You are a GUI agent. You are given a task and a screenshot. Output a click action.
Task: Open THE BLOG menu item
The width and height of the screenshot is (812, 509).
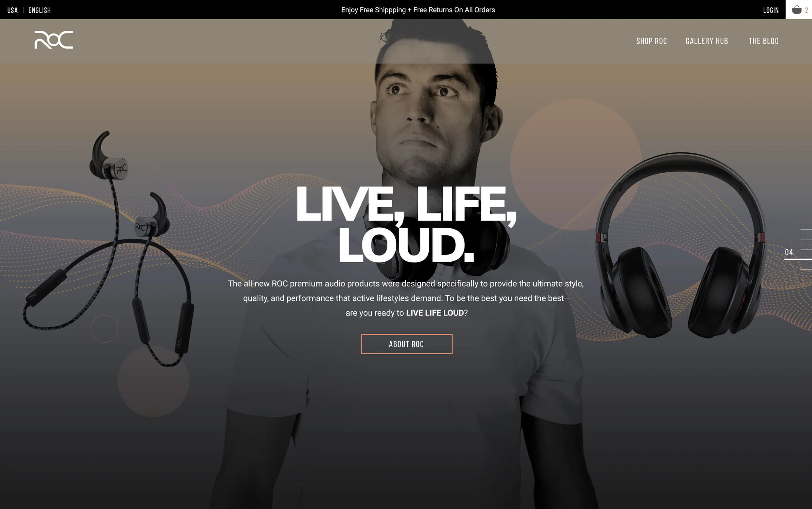coord(763,41)
